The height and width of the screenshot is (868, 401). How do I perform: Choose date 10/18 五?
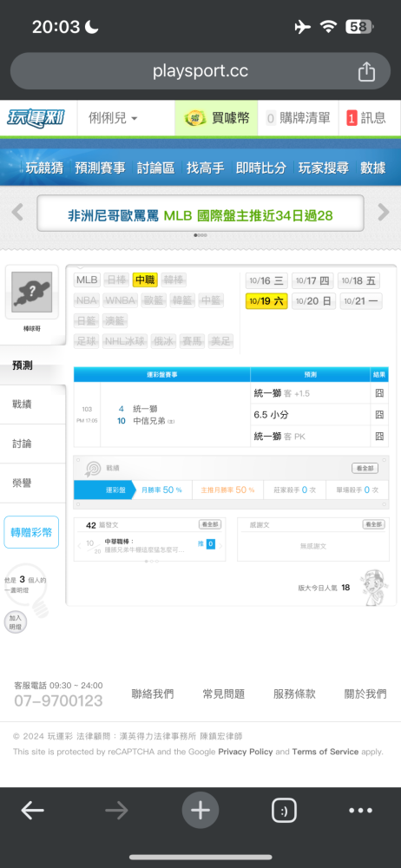pos(359,280)
